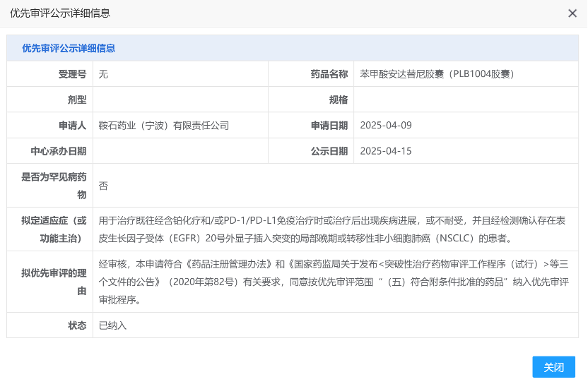
Task: Click the 状态 label
Action: tap(77, 325)
